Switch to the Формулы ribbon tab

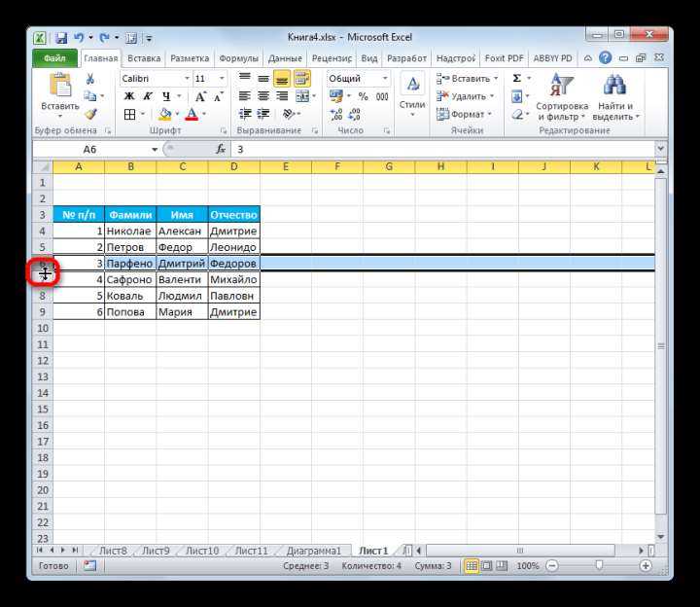[239, 58]
